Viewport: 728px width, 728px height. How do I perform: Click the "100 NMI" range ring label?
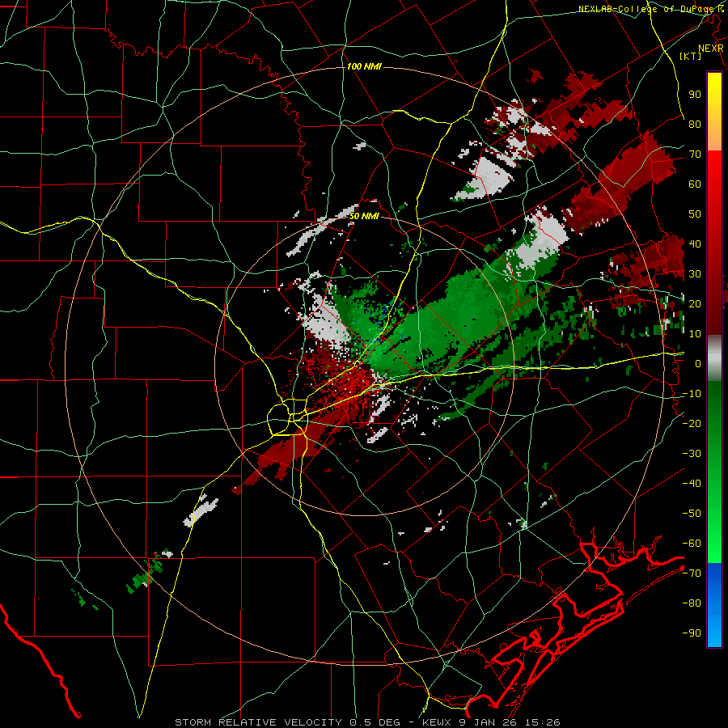point(364,67)
